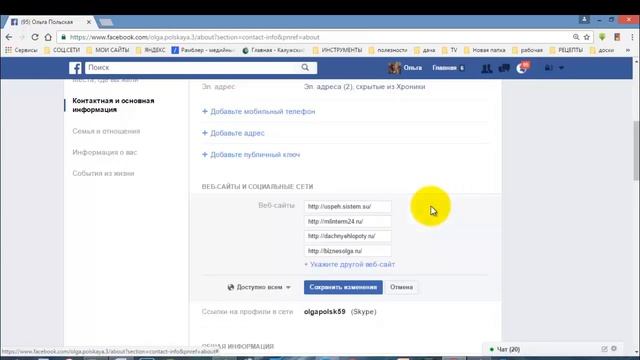Click brown extension icon in toolbar
This screenshot has height=360, width=640.
617,37
